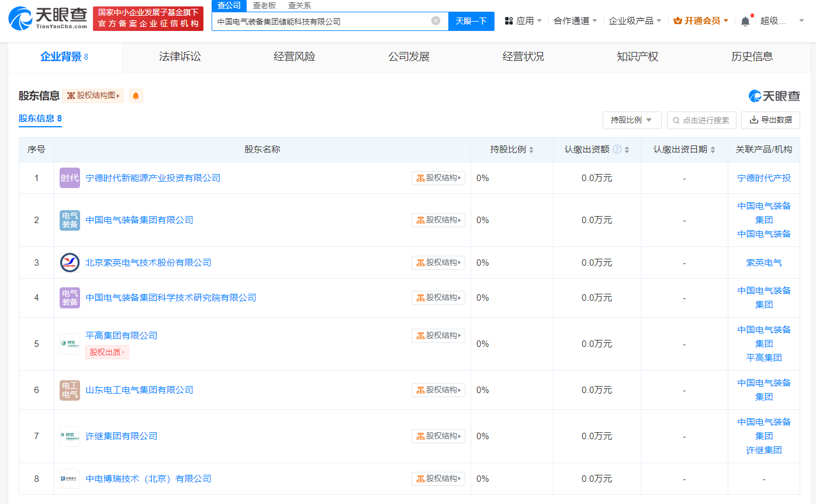This screenshot has height=504, width=816.
Task: Expand the 合作通道 dropdown menu
Action: click(575, 21)
